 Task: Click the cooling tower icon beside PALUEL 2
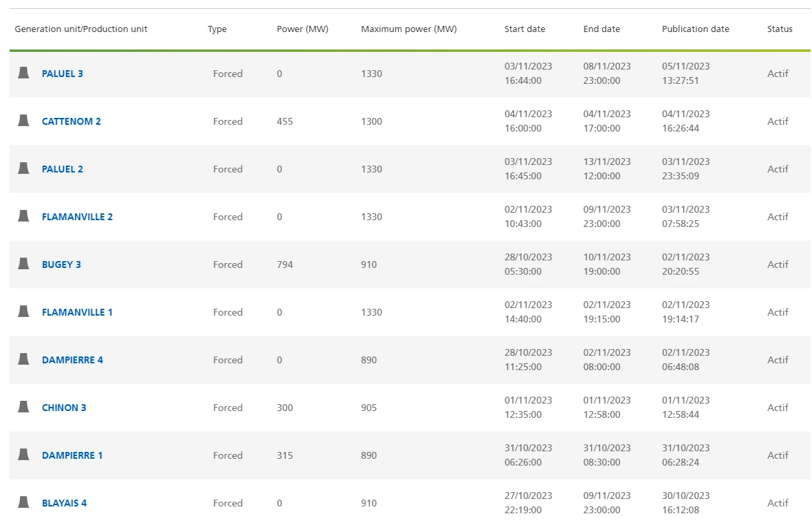(24, 168)
